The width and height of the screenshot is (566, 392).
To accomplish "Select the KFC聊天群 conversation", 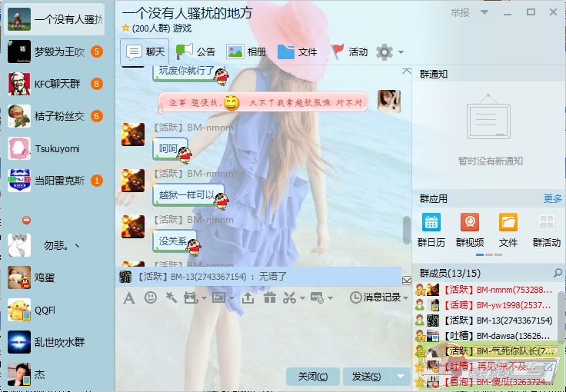I will click(57, 84).
